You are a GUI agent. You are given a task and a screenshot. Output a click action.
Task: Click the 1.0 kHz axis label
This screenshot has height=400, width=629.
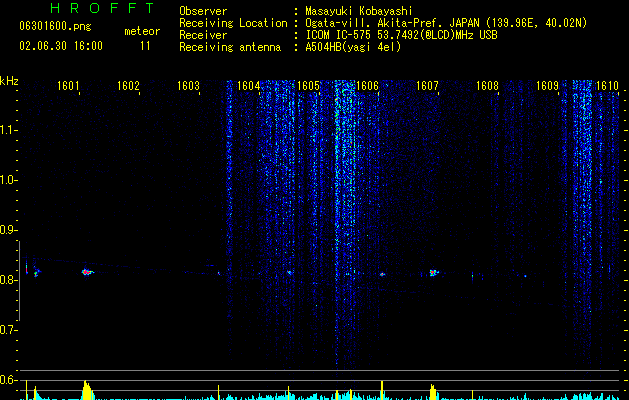click(8, 180)
